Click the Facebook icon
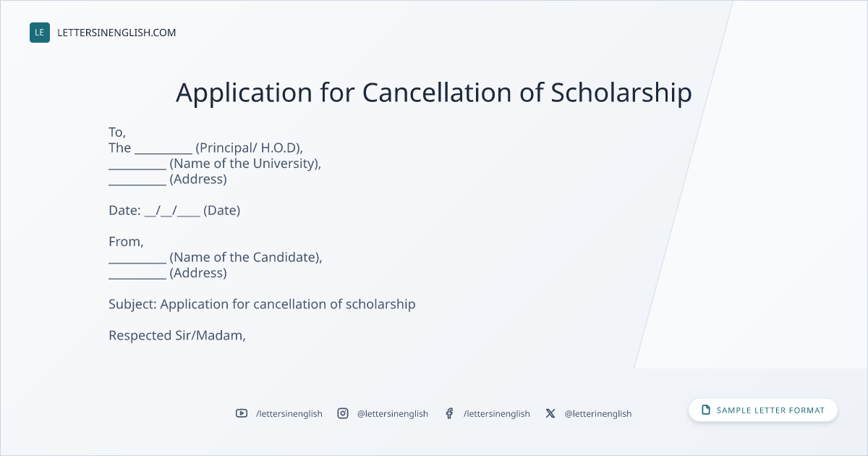The image size is (868, 456). (x=449, y=413)
